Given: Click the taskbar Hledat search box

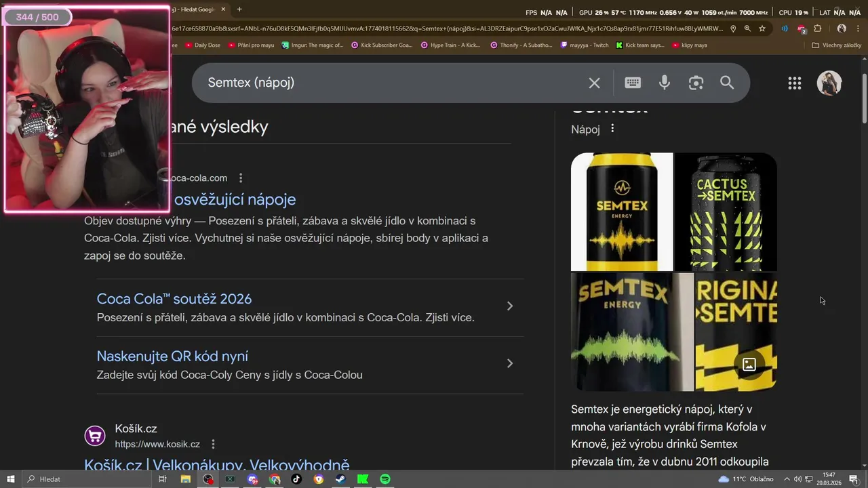Looking at the screenshot, I should click(x=87, y=479).
